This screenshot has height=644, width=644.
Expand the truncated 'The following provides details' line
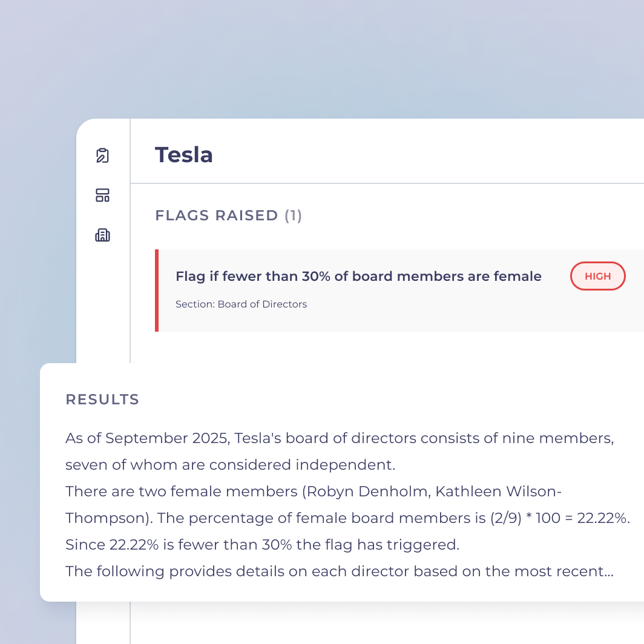[x=339, y=571]
